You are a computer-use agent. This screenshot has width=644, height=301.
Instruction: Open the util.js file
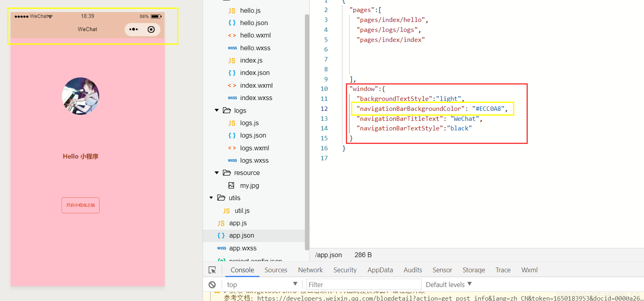pos(242,211)
